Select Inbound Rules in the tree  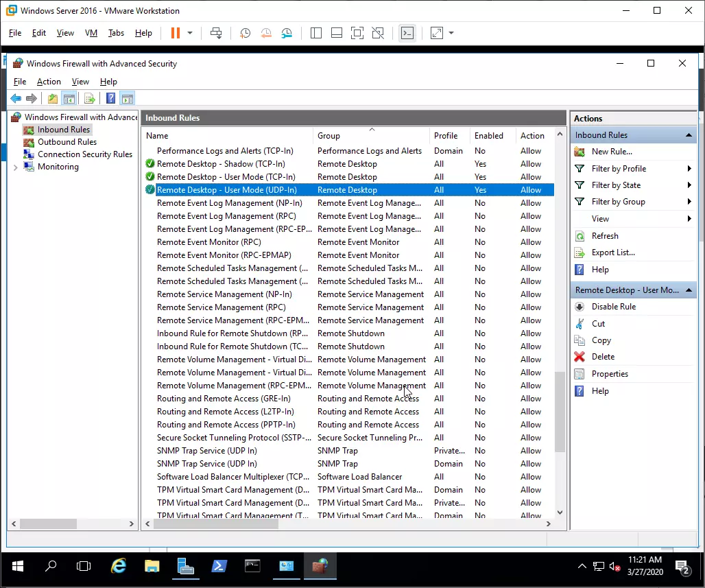coord(63,130)
